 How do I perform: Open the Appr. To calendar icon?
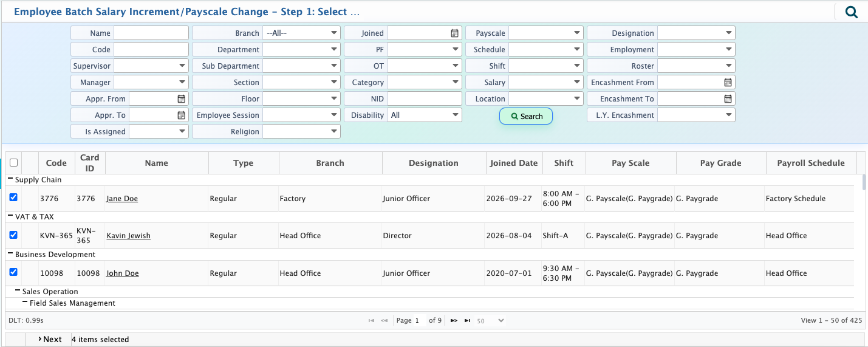[x=181, y=115]
